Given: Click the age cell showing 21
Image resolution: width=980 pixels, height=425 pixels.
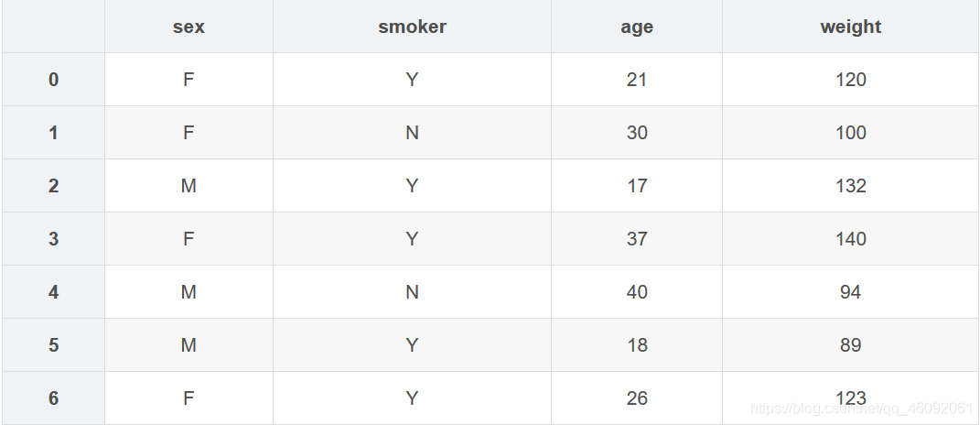Looking at the screenshot, I should 637,80.
